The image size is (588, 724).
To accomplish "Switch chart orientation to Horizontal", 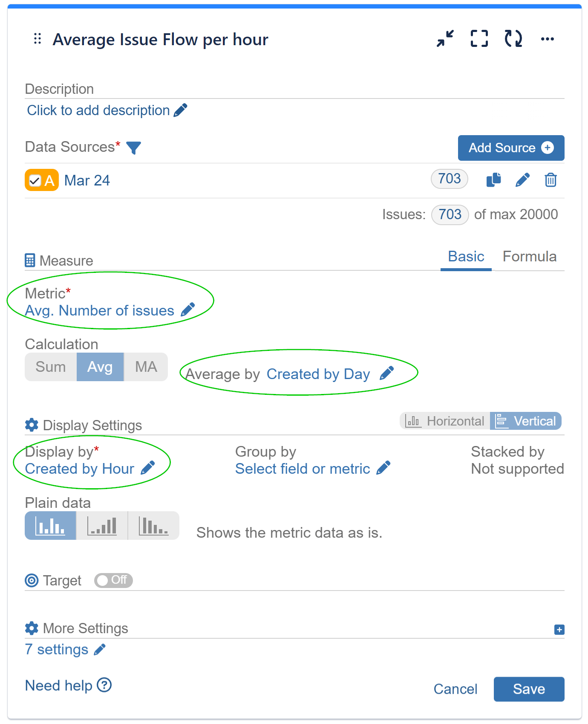I will [x=444, y=421].
